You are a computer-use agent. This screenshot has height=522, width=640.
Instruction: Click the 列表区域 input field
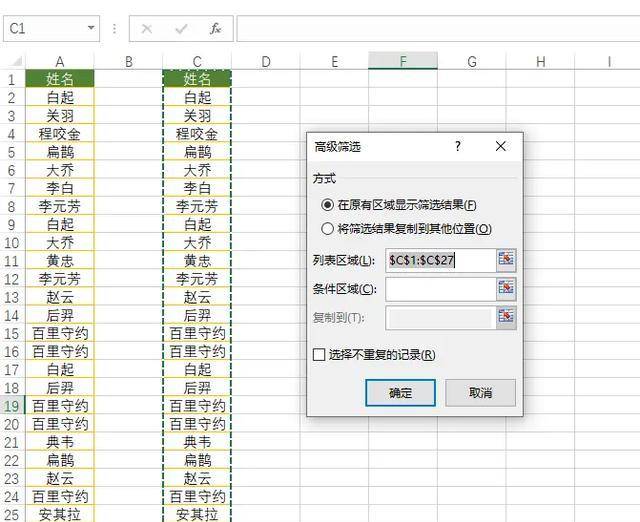coord(440,260)
